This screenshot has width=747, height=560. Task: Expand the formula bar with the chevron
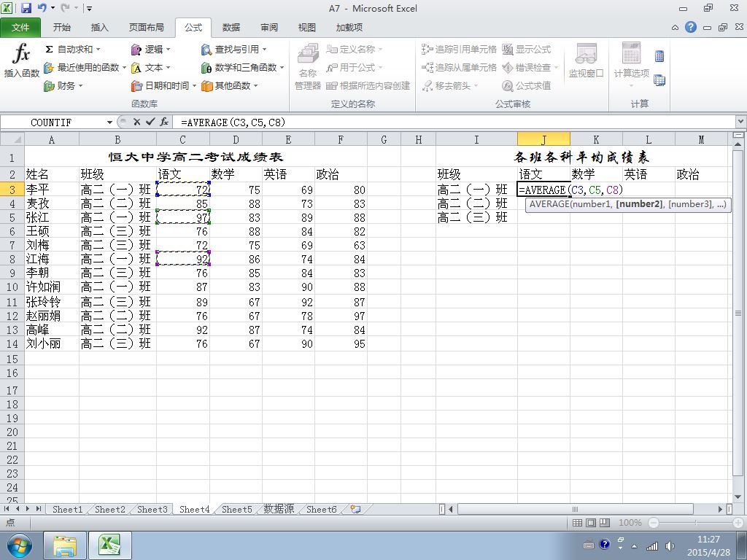point(741,122)
